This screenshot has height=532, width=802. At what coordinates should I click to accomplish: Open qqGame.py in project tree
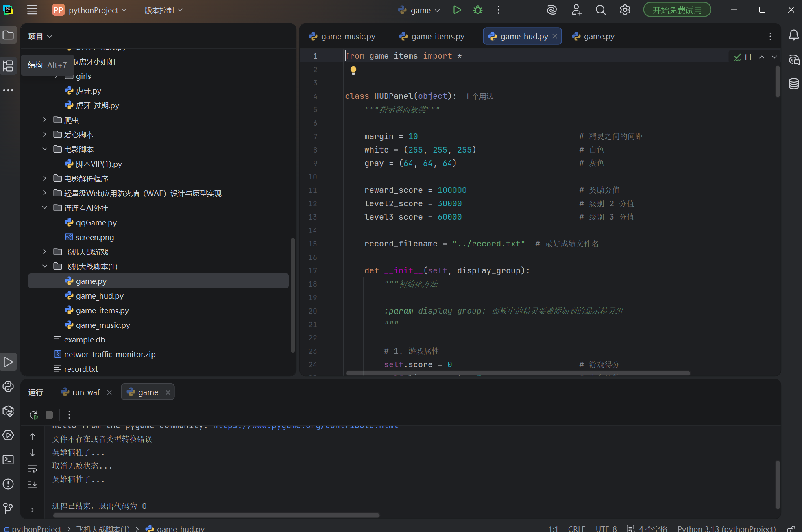point(96,222)
